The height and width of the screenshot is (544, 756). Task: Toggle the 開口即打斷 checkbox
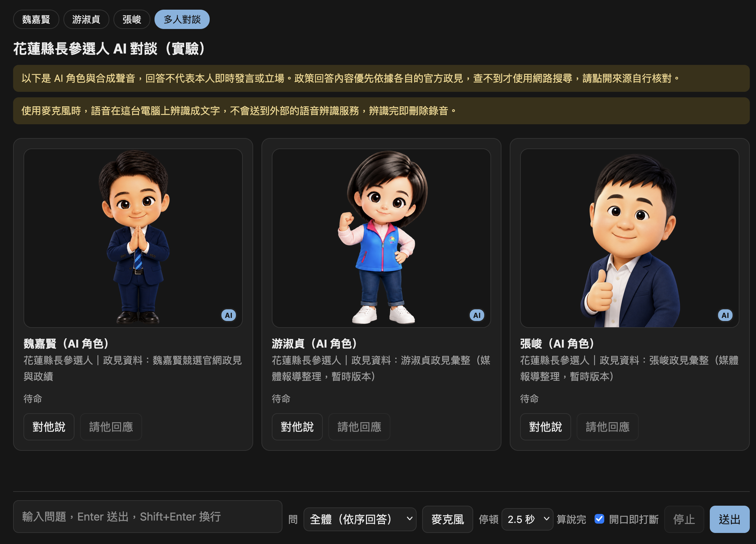[x=599, y=519]
